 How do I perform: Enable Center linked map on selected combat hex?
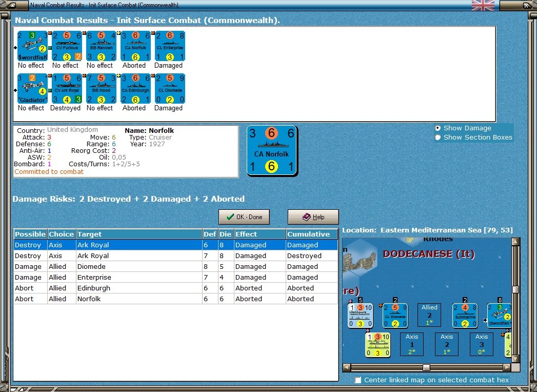point(358,380)
